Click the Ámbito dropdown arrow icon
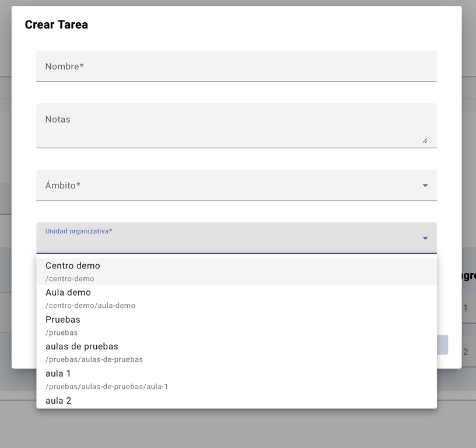 425,185
